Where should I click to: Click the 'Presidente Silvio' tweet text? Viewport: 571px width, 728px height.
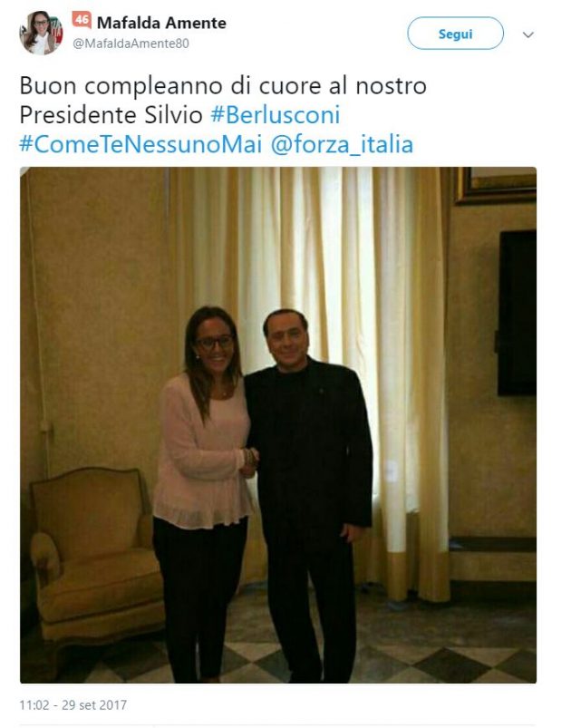[111, 115]
